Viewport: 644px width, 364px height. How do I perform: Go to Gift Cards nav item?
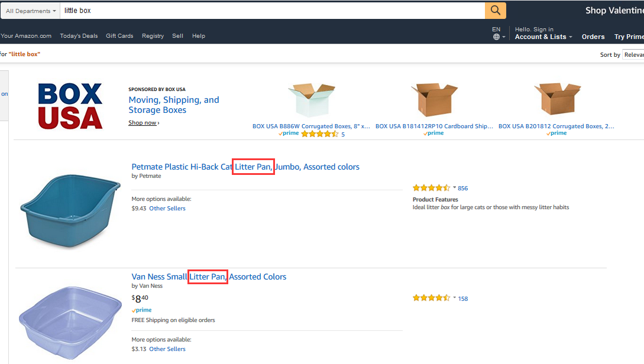point(119,36)
